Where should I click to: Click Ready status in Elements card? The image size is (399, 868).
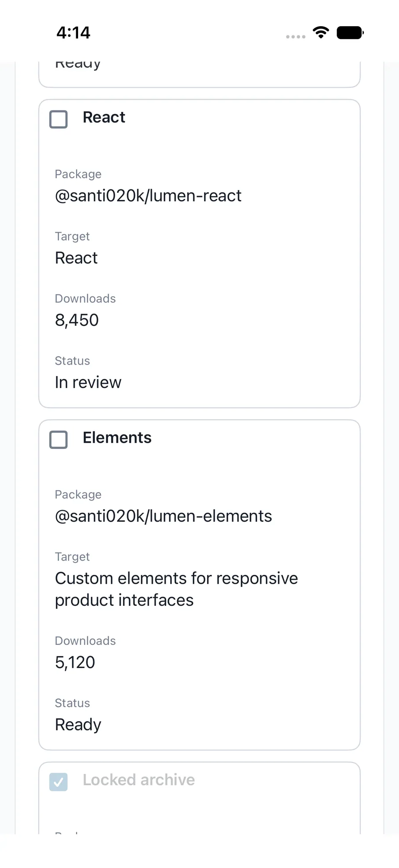point(78,725)
